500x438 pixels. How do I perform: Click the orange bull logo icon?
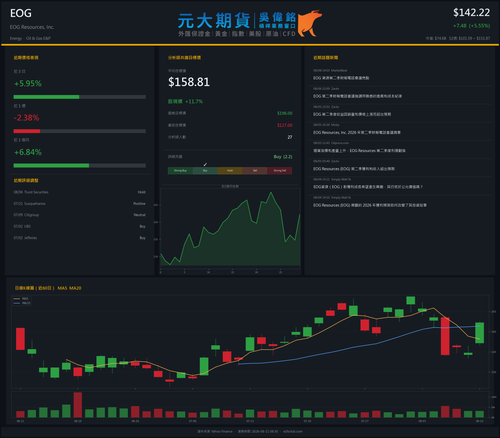[310, 23]
